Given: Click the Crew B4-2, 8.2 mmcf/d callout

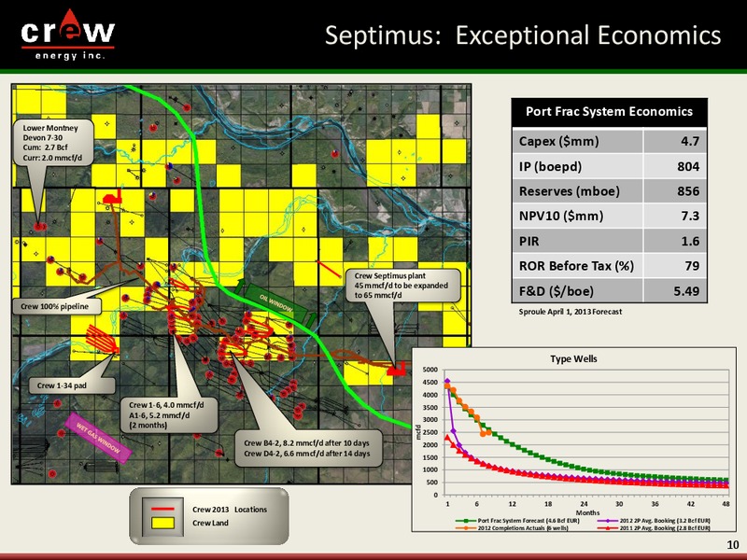Looking at the screenshot, I should 307,448.
